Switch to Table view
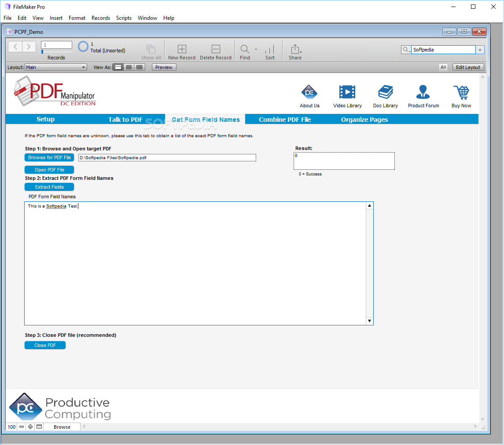The image size is (504, 445). 139,67
